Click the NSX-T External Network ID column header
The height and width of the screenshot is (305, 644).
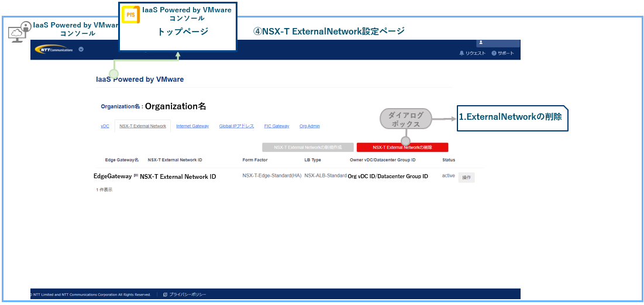[x=175, y=160]
